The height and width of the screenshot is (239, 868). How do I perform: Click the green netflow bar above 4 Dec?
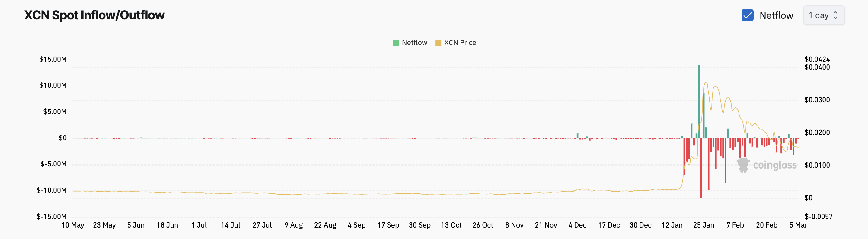577,136
